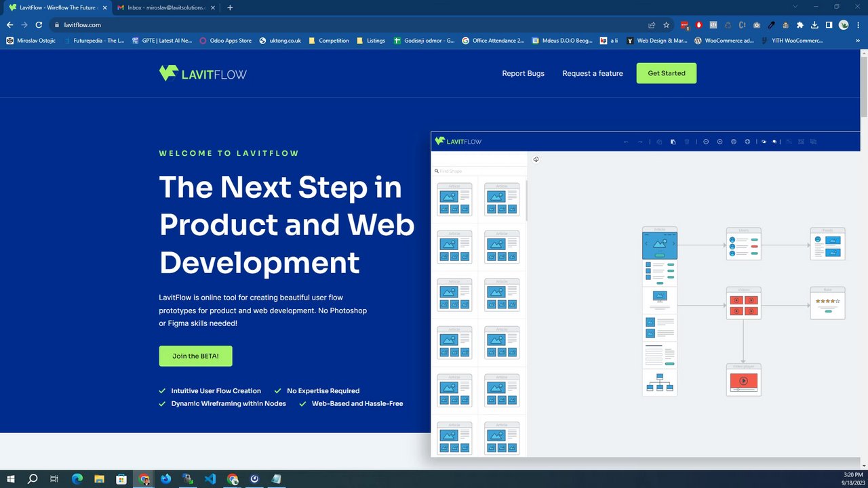Open the WooCommerce ad... bookmark
The width and height of the screenshot is (868, 488).
coord(724,41)
